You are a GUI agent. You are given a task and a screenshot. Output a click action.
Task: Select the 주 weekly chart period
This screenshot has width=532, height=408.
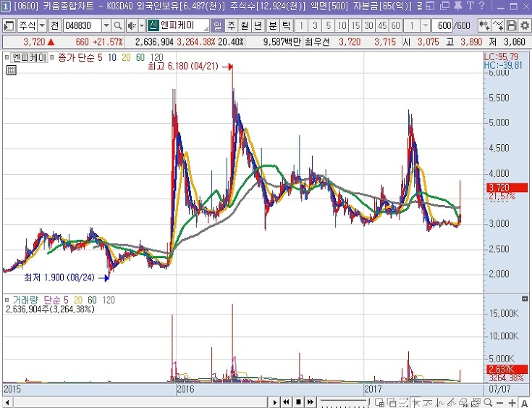232,25
